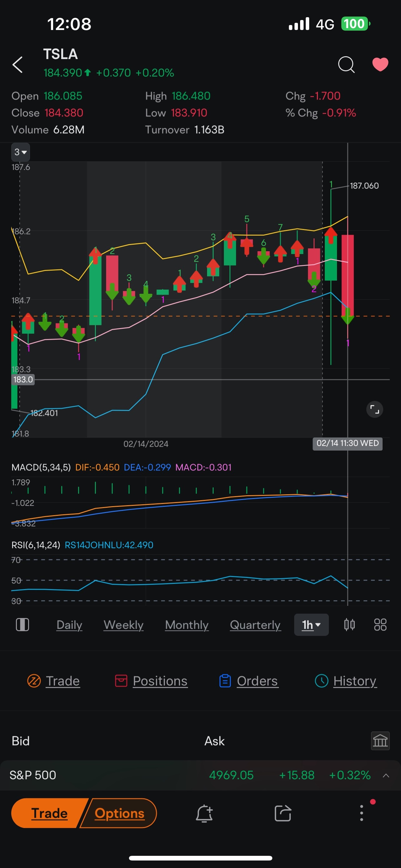Image resolution: width=401 pixels, height=868 pixels.
Task: Add a price alert bell icon
Action: [x=204, y=813]
